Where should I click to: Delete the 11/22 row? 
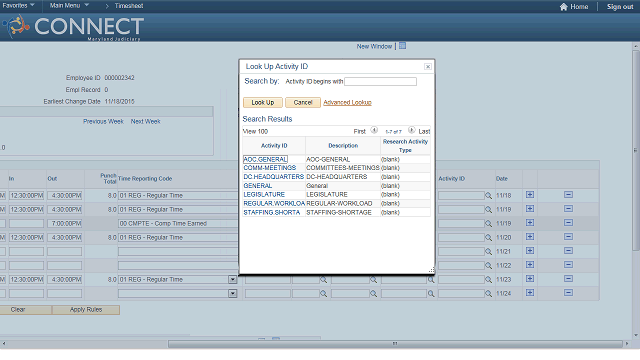(x=568, y=264)
